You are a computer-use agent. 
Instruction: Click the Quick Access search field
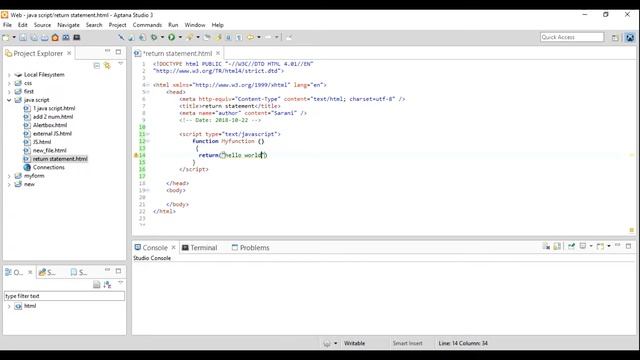[572, 37]
